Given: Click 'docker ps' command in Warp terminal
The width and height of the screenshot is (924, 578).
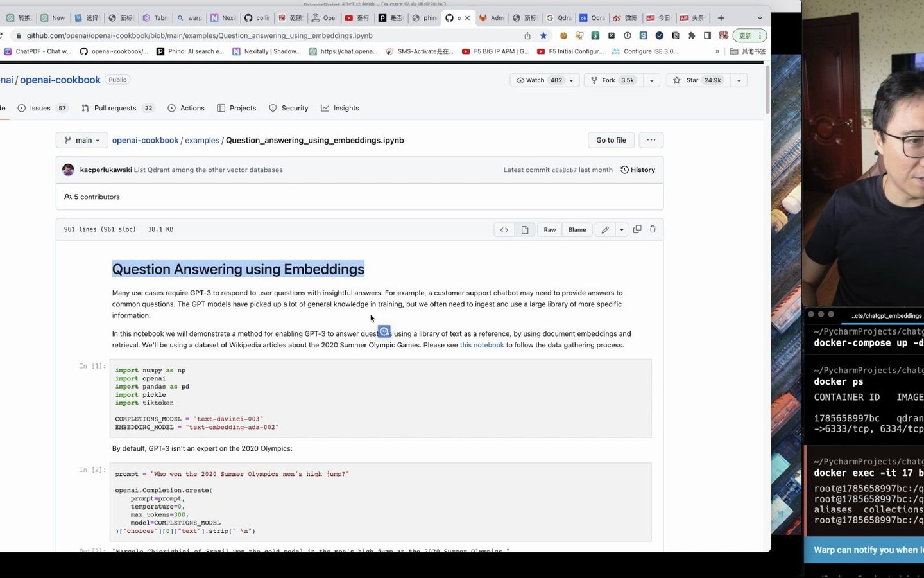Looking at the screenshot, I should (838, 381).
